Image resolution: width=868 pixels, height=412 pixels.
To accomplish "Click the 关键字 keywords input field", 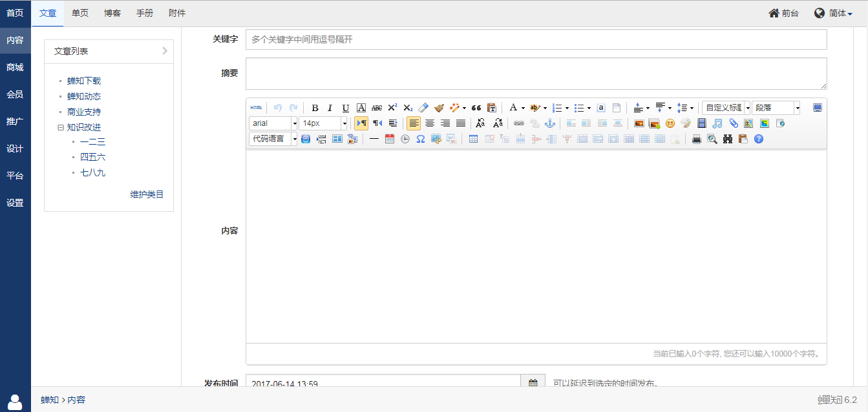I will pos(536,39).
